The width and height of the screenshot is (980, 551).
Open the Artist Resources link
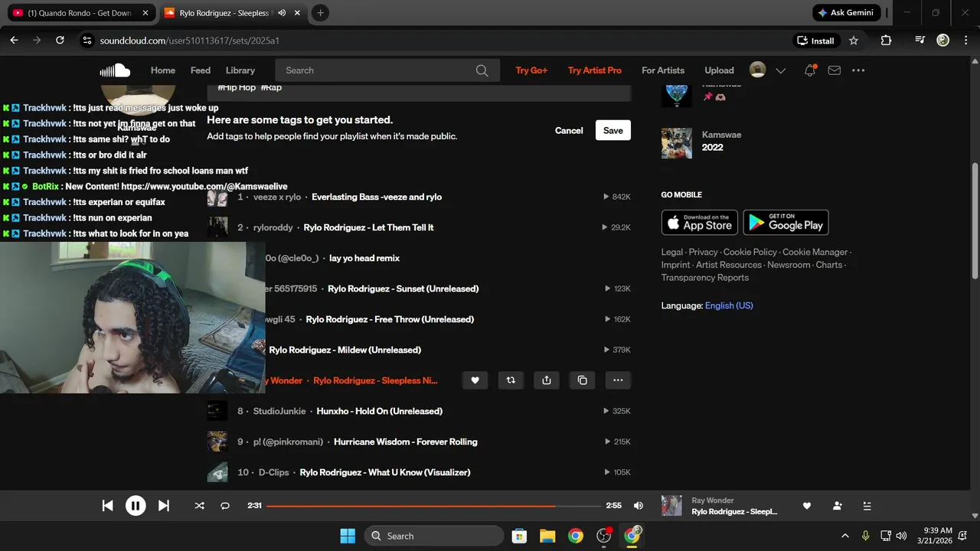tap(729, 265)
